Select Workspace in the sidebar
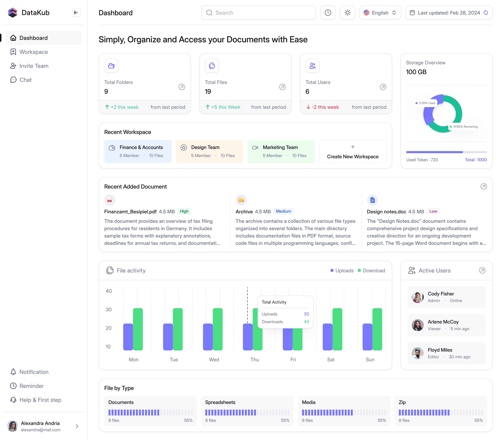 coord(34,52)
